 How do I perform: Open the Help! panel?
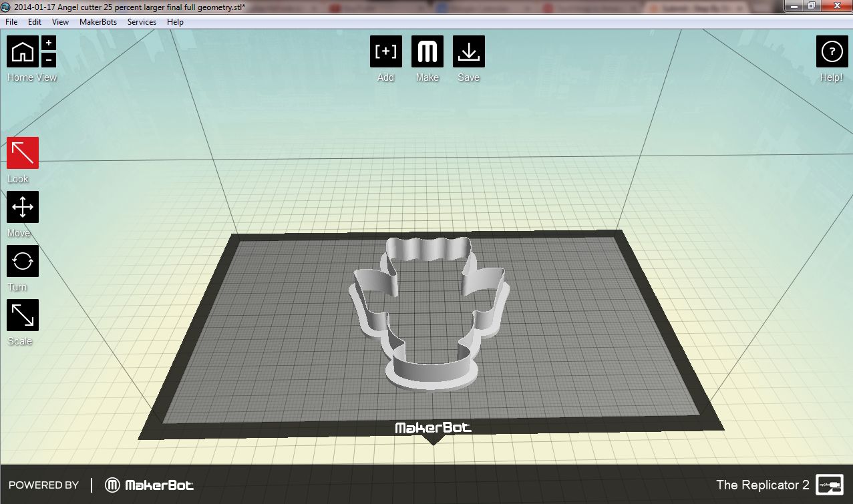point(831,51)
